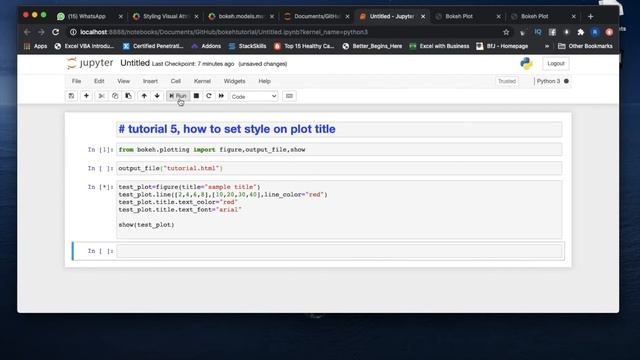
Task: Open the browser extensions puzzle icon
Action: click(x=580, y=32)
